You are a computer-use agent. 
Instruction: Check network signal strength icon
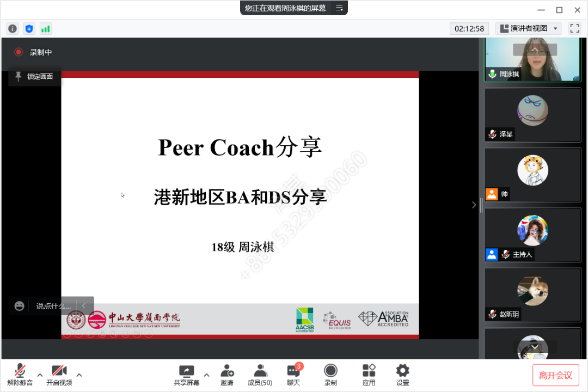tap(46, 29)
